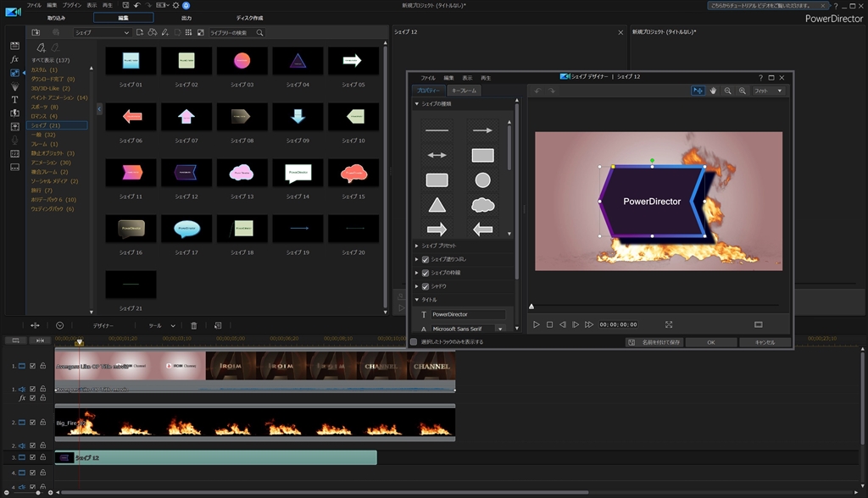Click zoom out magnifier in Shape Designer

coord(728,91)
